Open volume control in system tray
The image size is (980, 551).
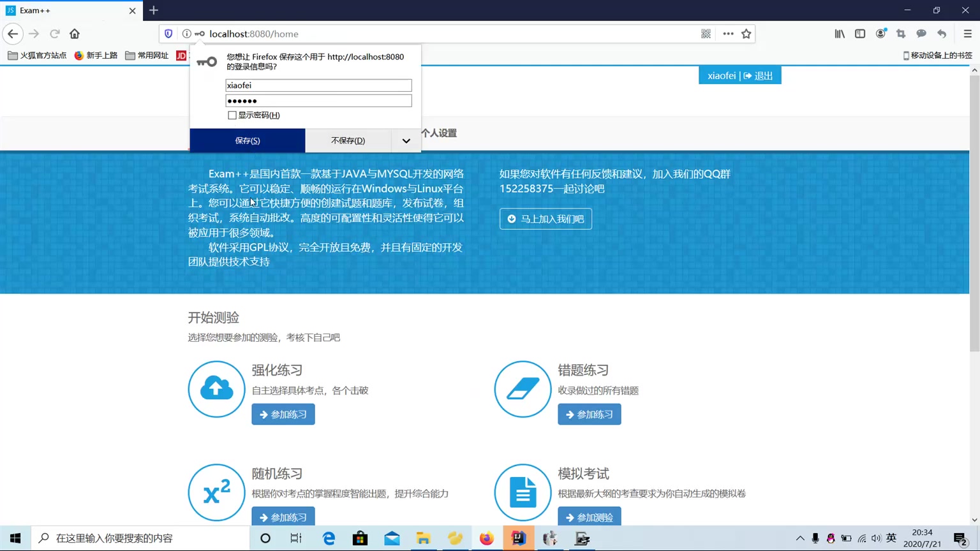(876, 538)
